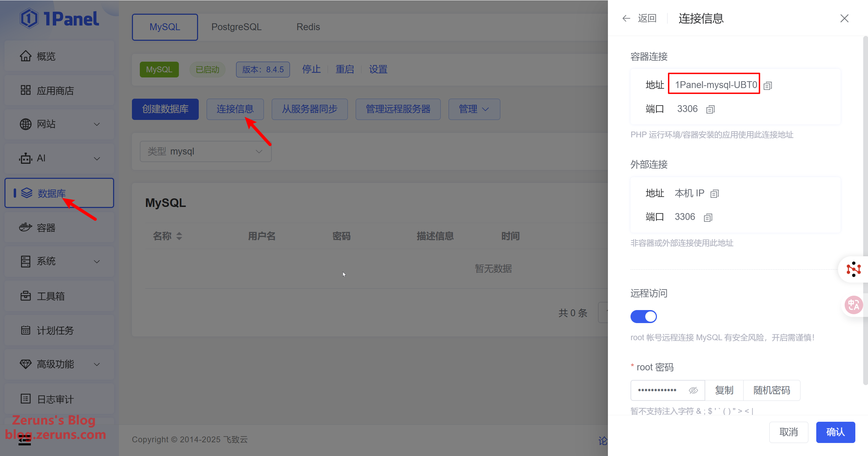Collapse the sidebar with the bottom menu icon
868x456 pixels.
tap(24, 441)
